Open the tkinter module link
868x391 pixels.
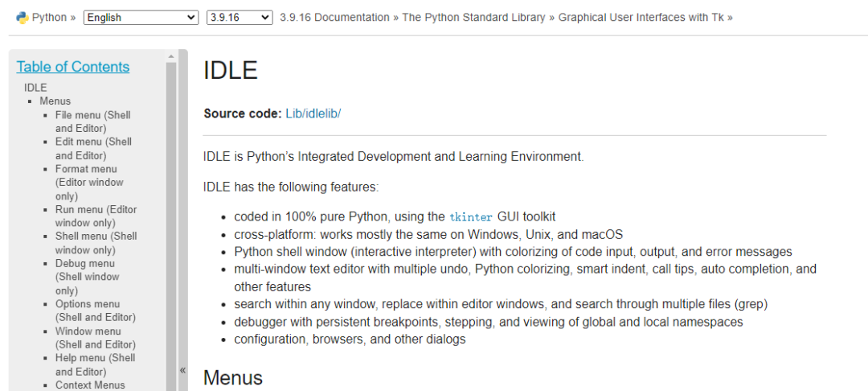[470, 216]
